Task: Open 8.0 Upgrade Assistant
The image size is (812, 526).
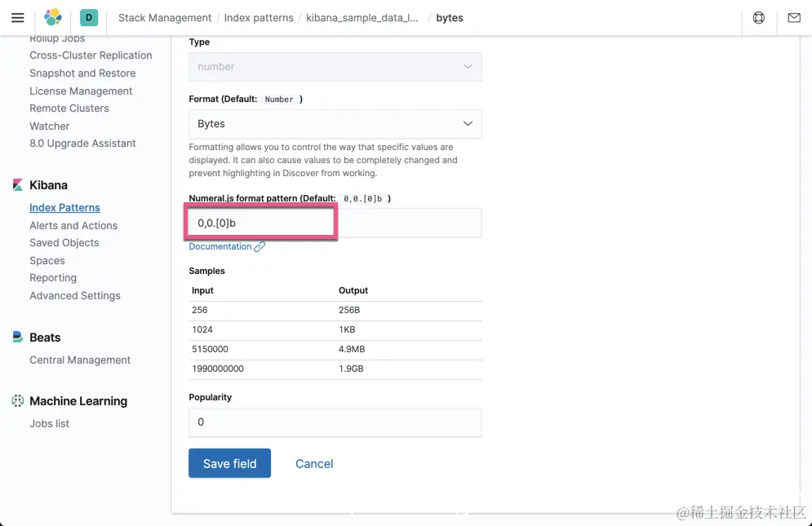Action: [x=82, y=144]
